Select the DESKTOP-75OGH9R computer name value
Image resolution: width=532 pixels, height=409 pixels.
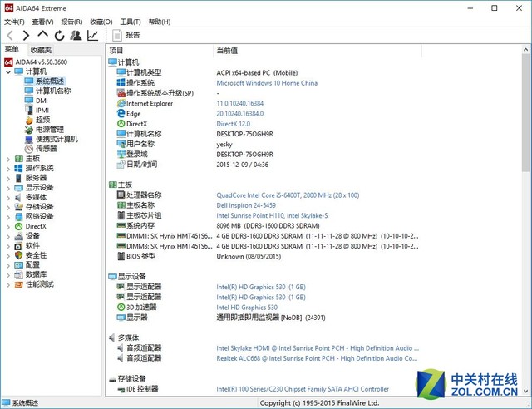click(244, 134)
